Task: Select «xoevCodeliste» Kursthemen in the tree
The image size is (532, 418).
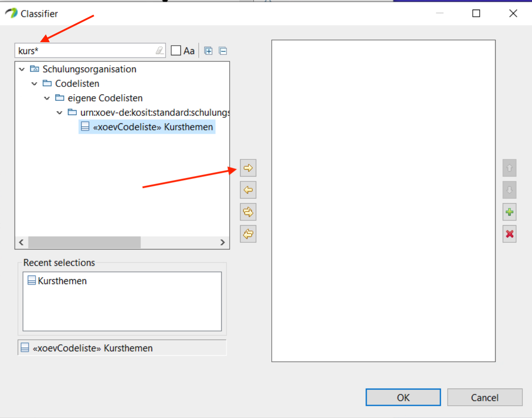Action: (147, 127)
